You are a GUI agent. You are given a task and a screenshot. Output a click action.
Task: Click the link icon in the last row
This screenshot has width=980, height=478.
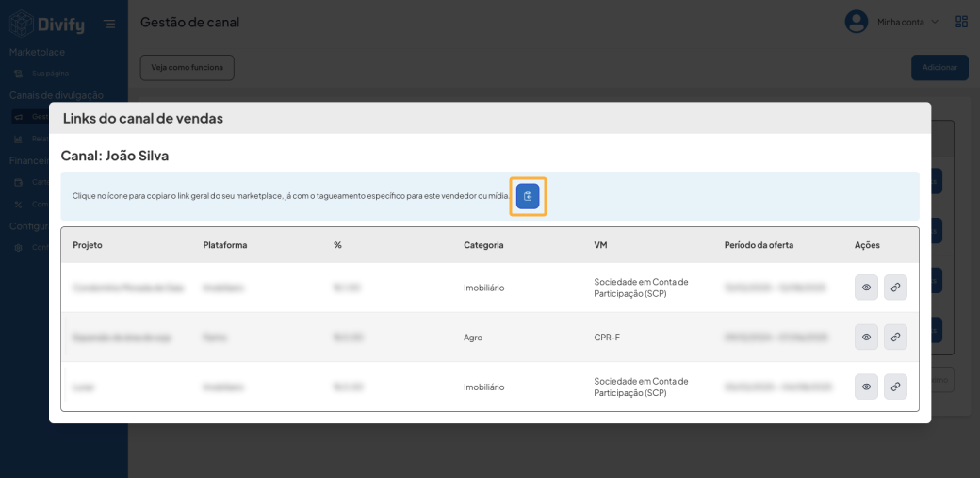tap(895, 387)
